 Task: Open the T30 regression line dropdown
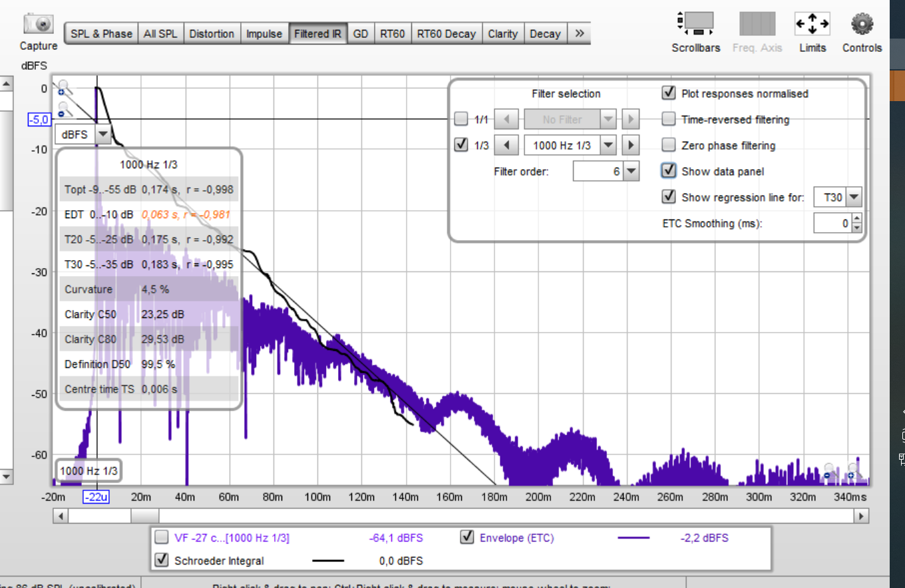854,197
